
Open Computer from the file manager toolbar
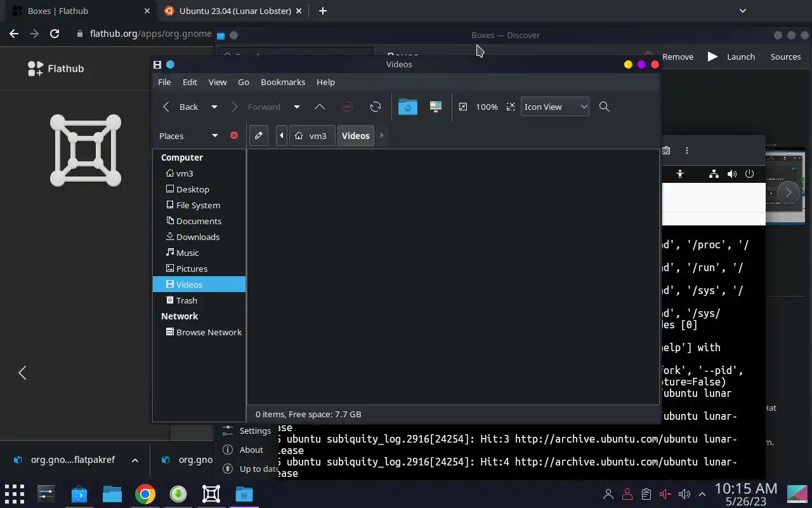click(x=435, y=107)
